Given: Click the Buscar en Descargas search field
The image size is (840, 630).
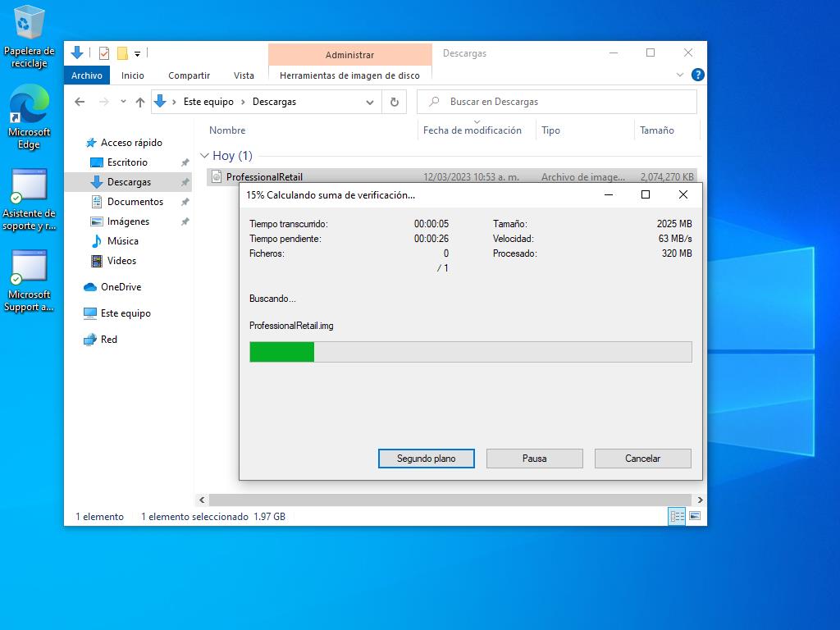Looking at the screenshot, I should point(566,102).
